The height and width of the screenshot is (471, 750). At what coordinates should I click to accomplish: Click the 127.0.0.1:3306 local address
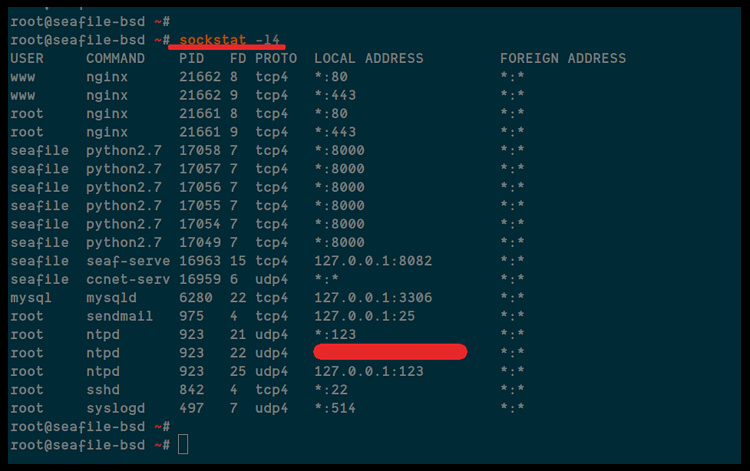click(368, 298)
